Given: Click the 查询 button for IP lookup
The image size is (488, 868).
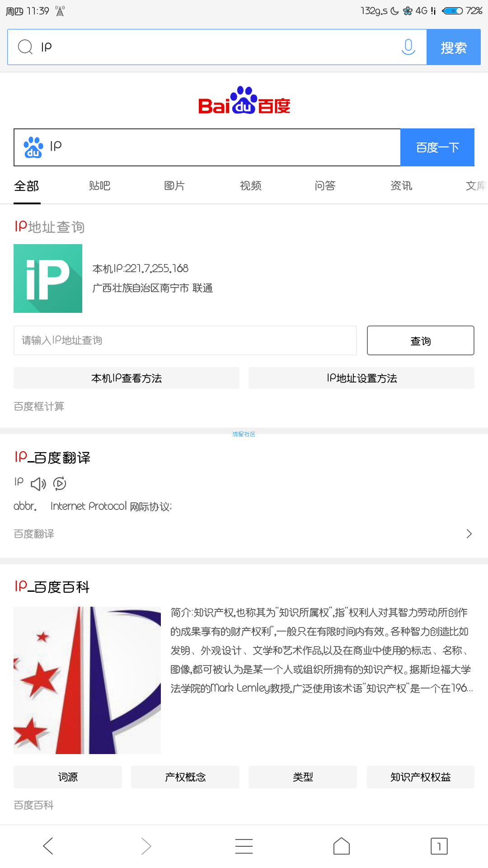Looking at the screenshot, I should [421, 340].
